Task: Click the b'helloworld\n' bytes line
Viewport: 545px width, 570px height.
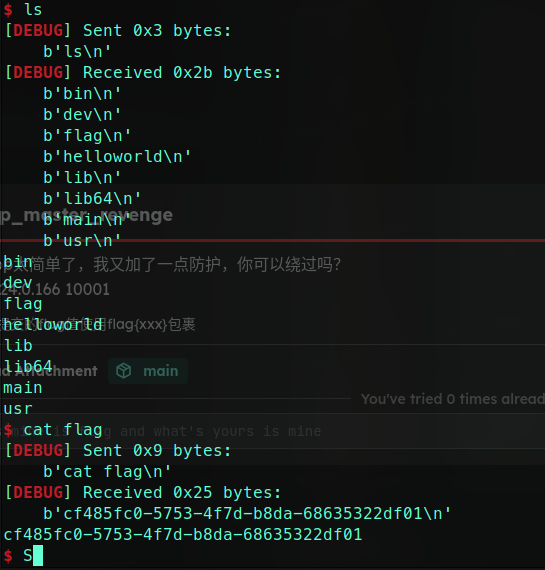Action: pos(117,157)
